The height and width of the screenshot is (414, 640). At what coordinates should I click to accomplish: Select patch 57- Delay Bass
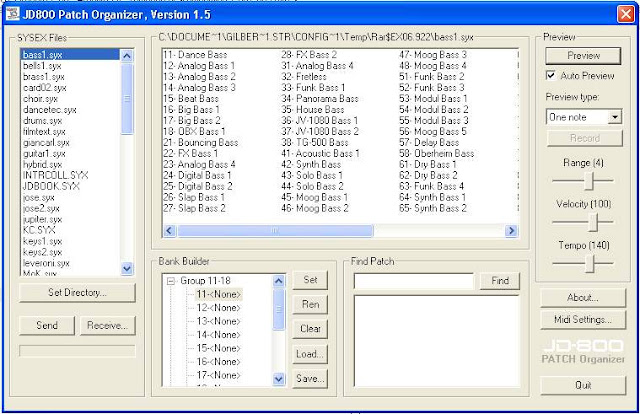click(x=429, y=142)
